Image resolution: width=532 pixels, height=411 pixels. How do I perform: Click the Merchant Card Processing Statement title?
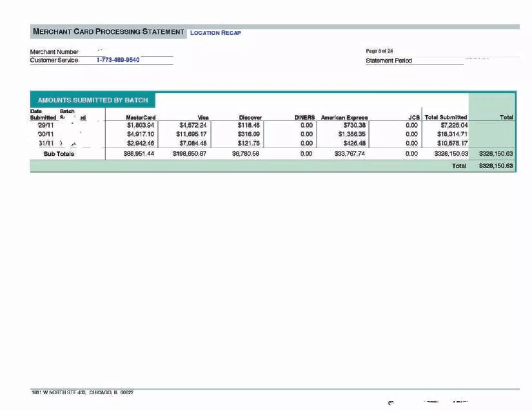click(x=108, y=32)
